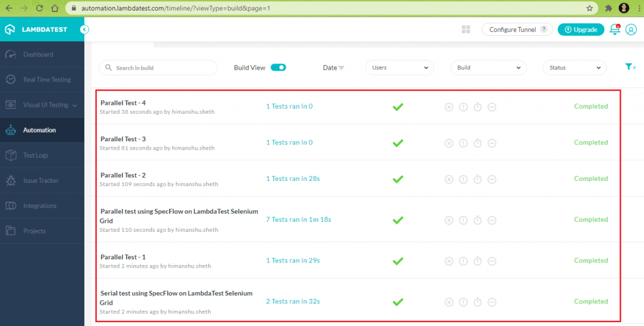The height and width of the screenshot is (326, 644).
Task: Click the Configure Tunnel button
Action: click(x=517, y=30)
